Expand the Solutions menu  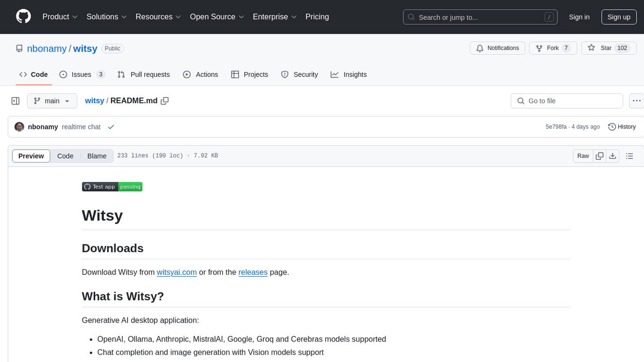(107, 17)
